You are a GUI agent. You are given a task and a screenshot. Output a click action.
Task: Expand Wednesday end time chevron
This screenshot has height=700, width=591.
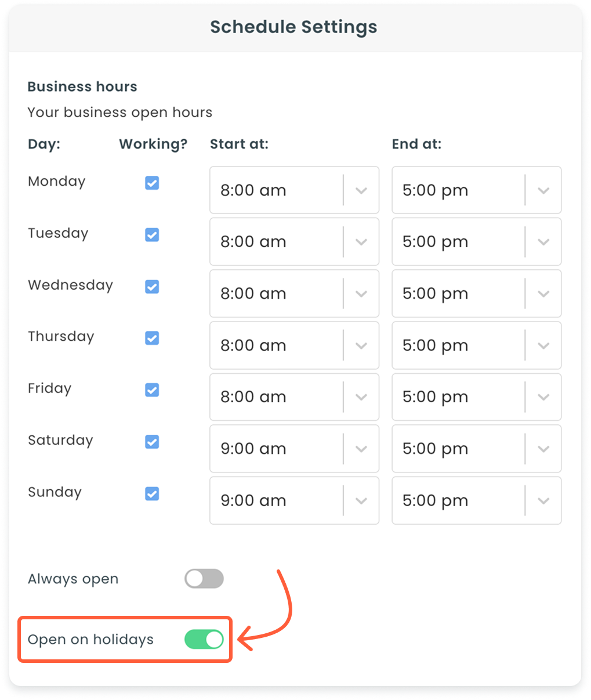pyautogui.click(x=543, y=294)
